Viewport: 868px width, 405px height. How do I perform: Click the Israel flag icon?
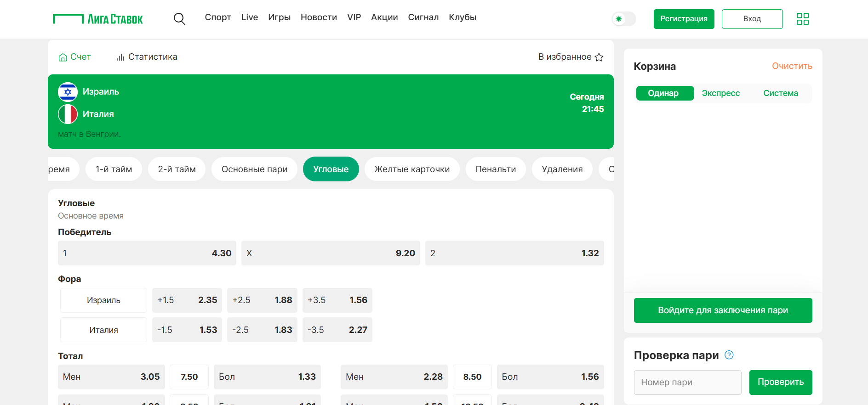[68, 92]
